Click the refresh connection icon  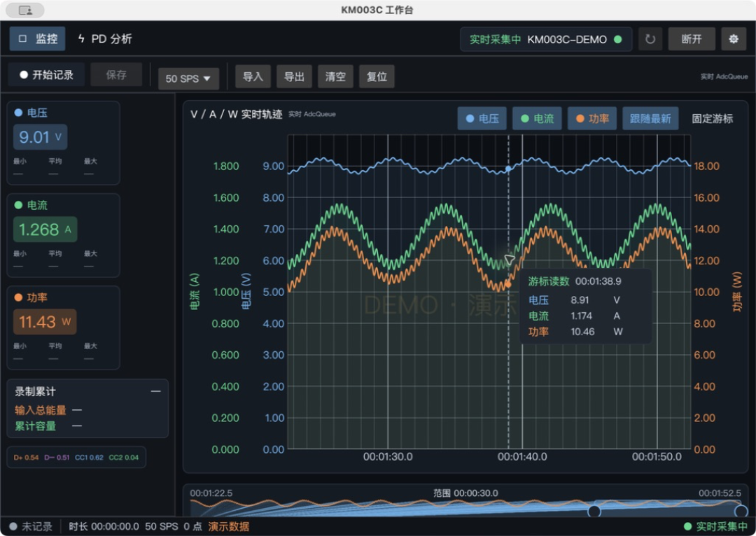click(650, 39)
